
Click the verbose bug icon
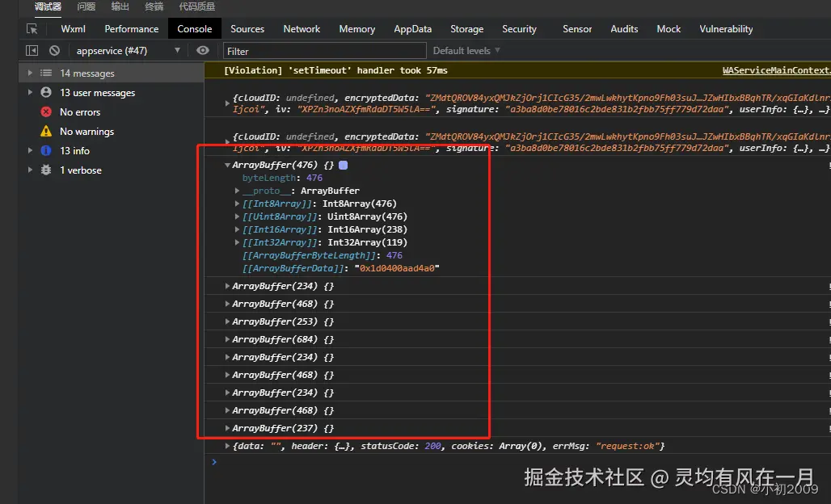[46, 170]
